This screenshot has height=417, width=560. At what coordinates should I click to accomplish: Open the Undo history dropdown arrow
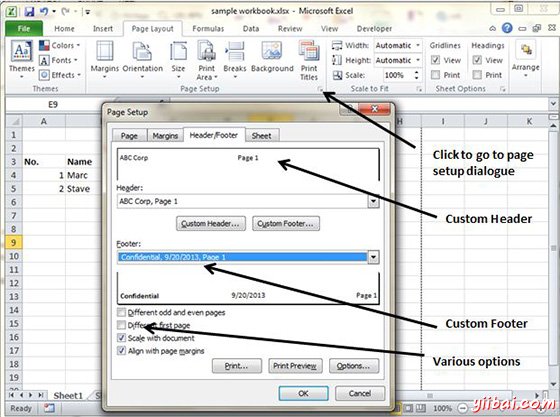[54, 12]
